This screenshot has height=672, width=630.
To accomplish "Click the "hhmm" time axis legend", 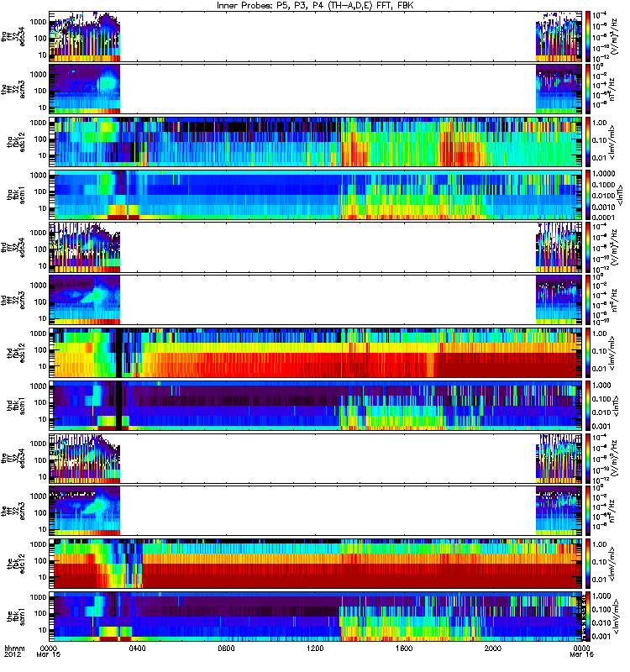I will [14, 648].
